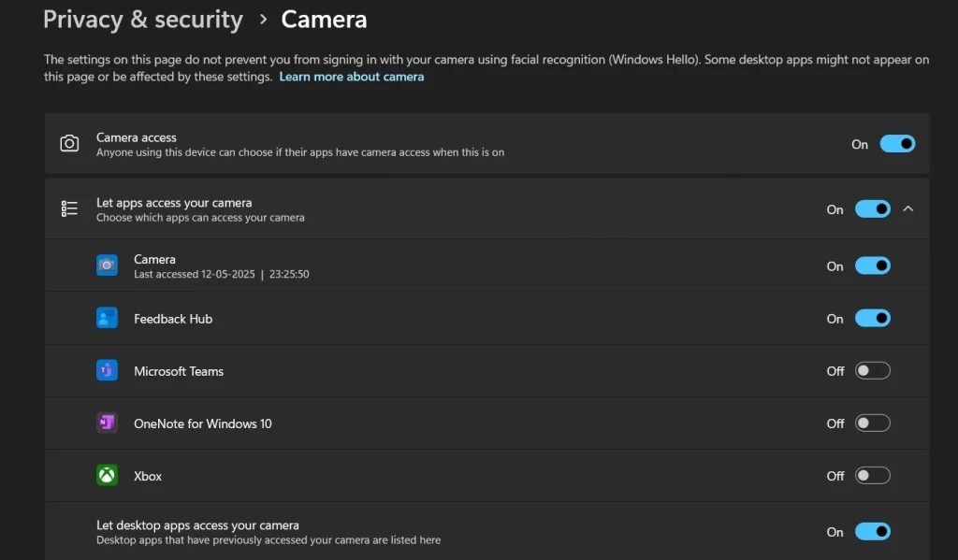Click the green Xbox app icon
This screenshot has height=560, width=958.
coord(107,476)
